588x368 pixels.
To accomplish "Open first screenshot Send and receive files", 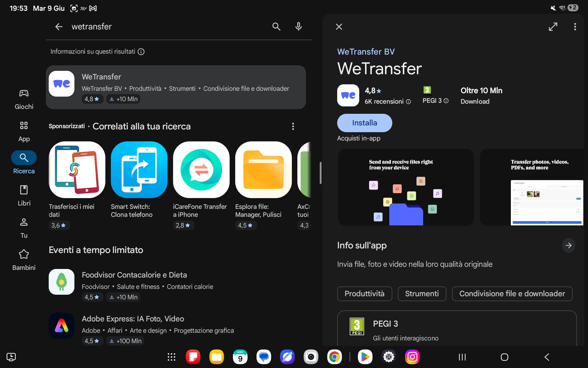I will pos(406,187).
